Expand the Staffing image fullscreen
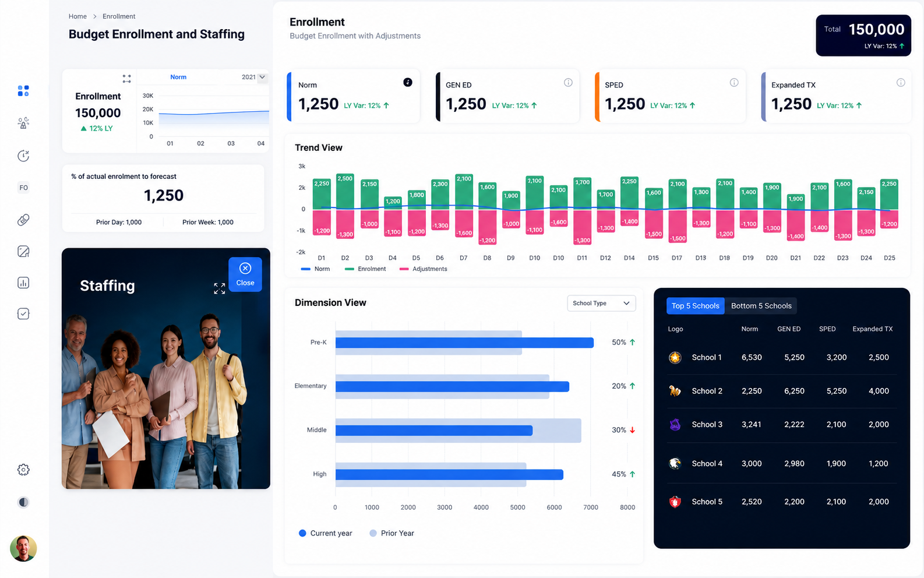Viewport: 924px width, 578px height. pos(219,288)
